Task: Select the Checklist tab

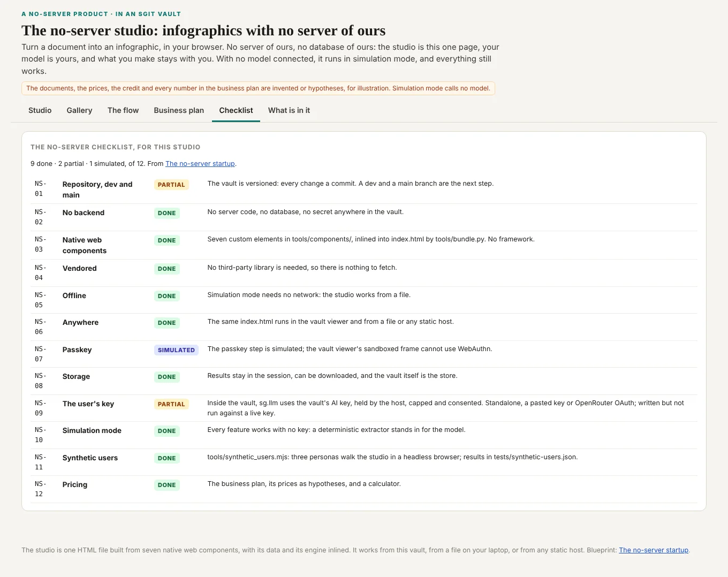Action: pos(236,110)
